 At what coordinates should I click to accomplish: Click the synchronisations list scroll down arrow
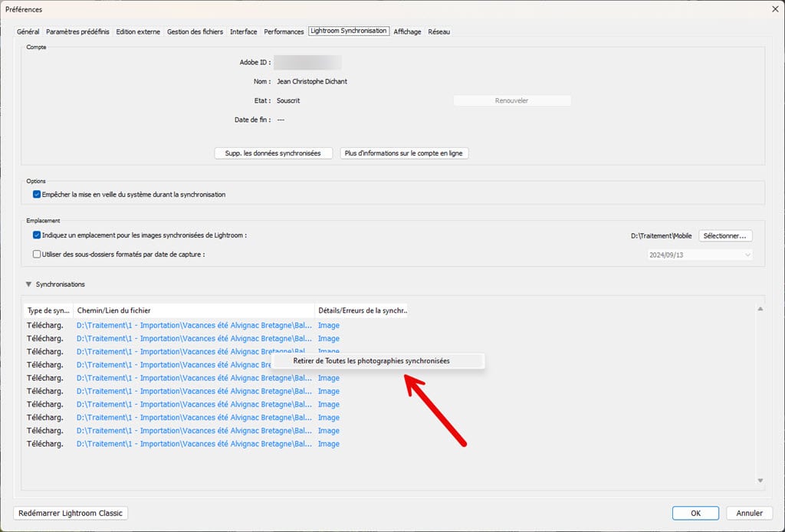point(760,481)
